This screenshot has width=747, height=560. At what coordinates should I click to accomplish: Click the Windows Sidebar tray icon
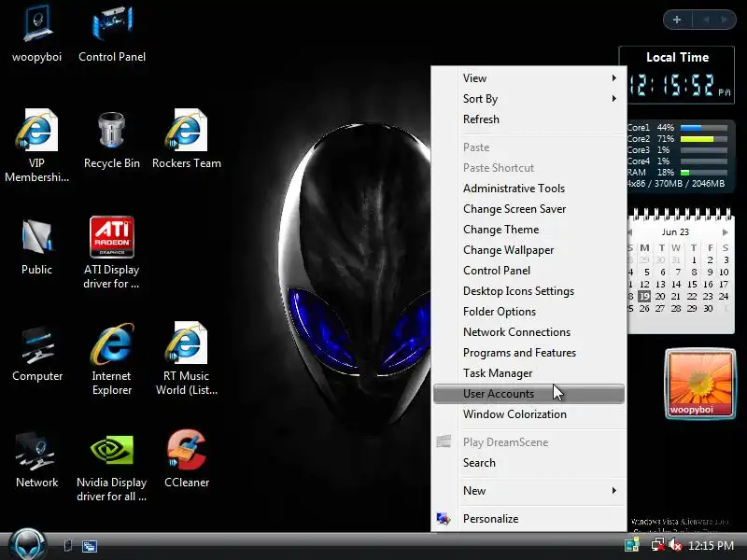click(632, 545)
